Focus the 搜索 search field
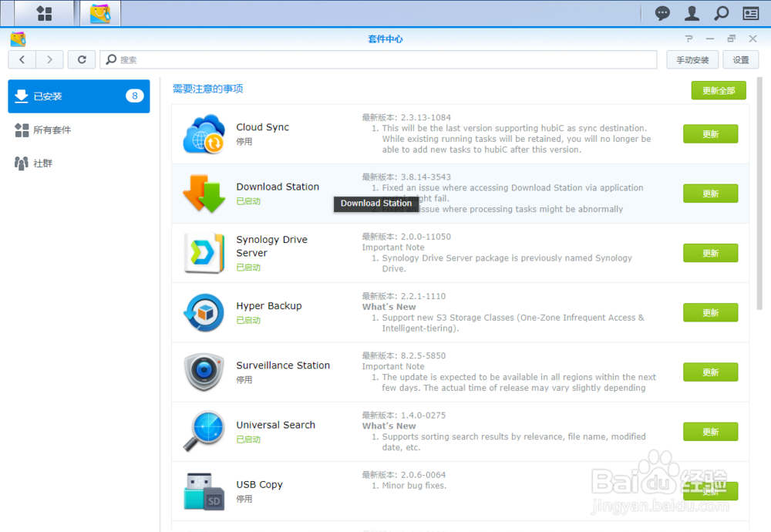The height and width of the screenshot is (532, 771). [x=378, y=59]
